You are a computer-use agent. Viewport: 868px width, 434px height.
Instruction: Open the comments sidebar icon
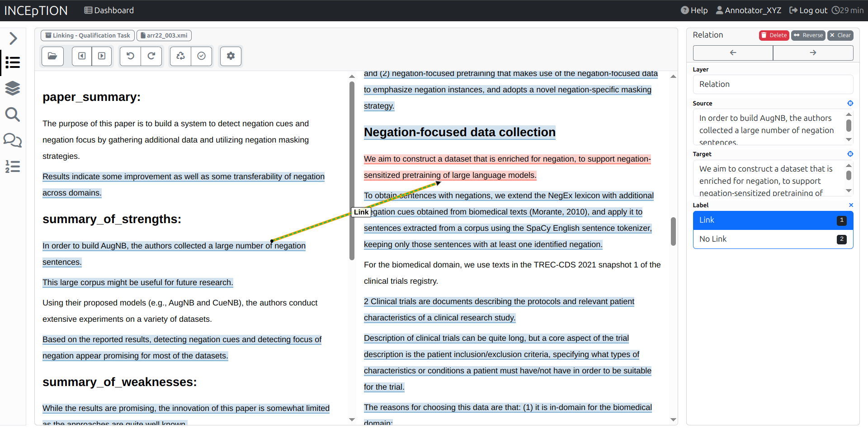[13, 140]
